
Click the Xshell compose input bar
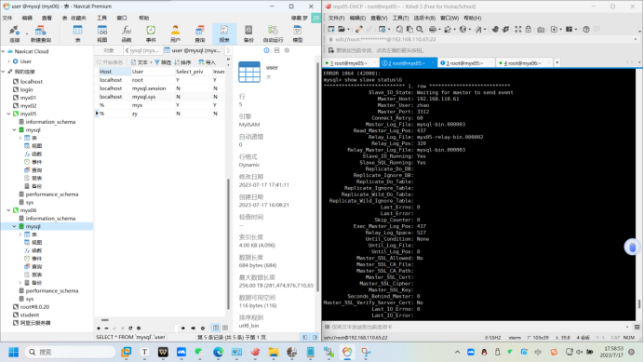tap(478, 327)
